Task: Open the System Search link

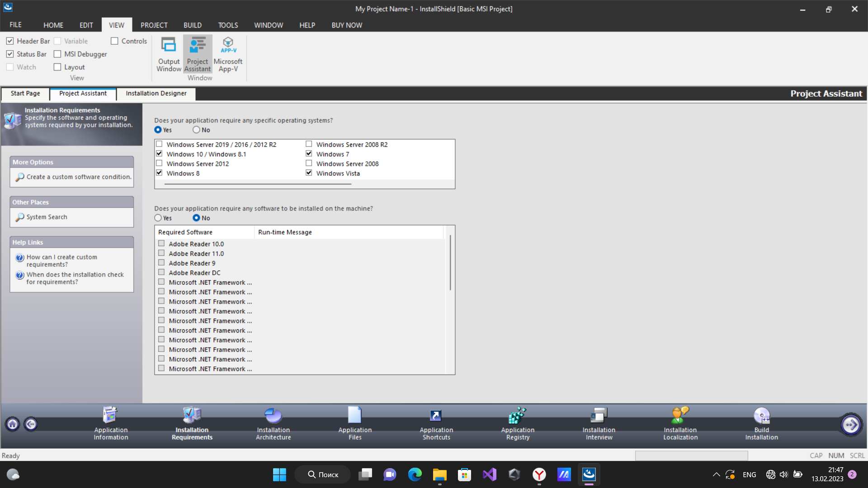Action: [47, 217]
